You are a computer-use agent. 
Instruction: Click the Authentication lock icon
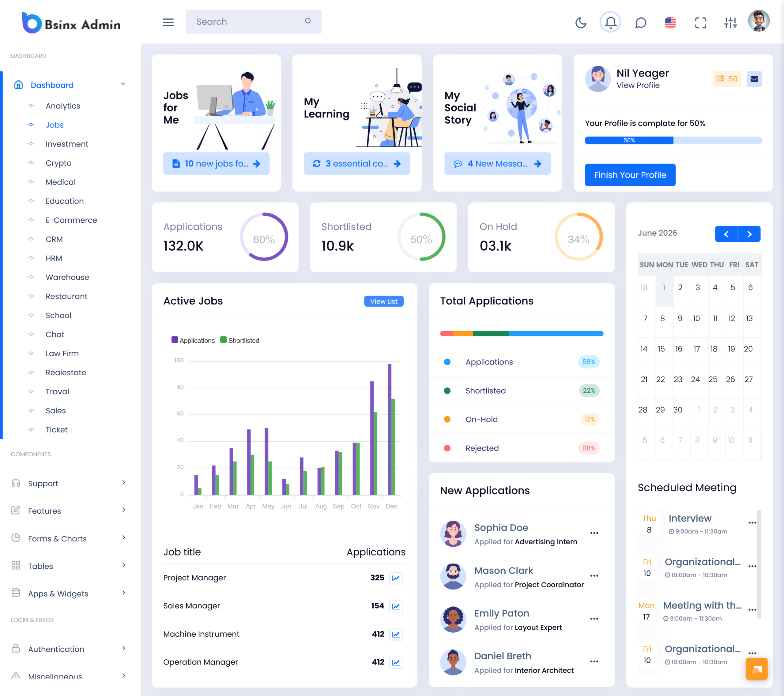pyautogui.click(x=16, y=649)
